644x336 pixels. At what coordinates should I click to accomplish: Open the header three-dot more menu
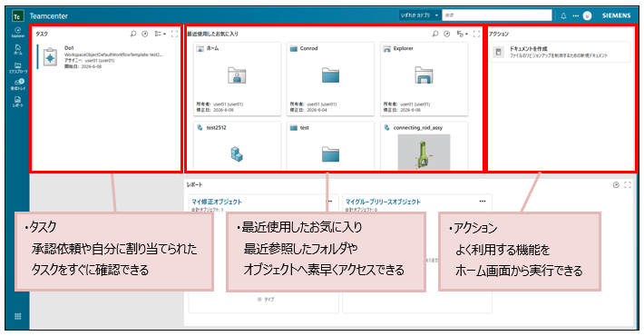coord(575,15)
